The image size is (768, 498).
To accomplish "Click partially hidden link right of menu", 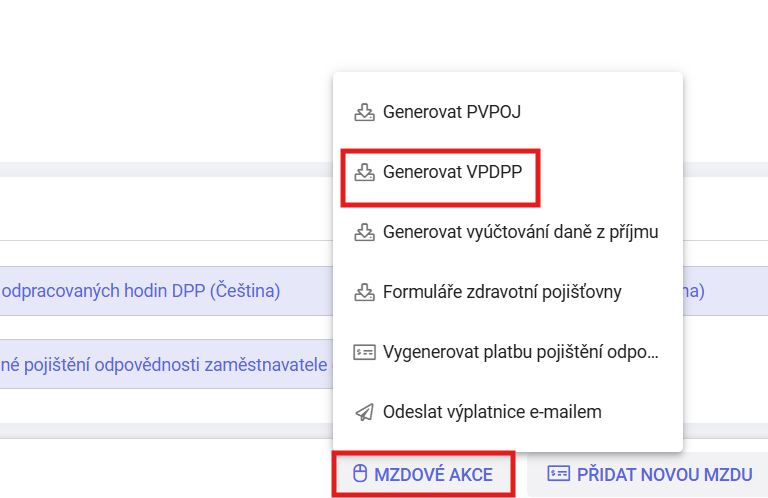I will click(695, 291).
